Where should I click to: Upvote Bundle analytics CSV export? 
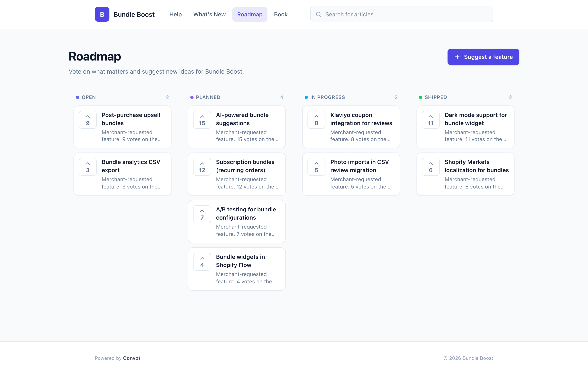[88, 167]
